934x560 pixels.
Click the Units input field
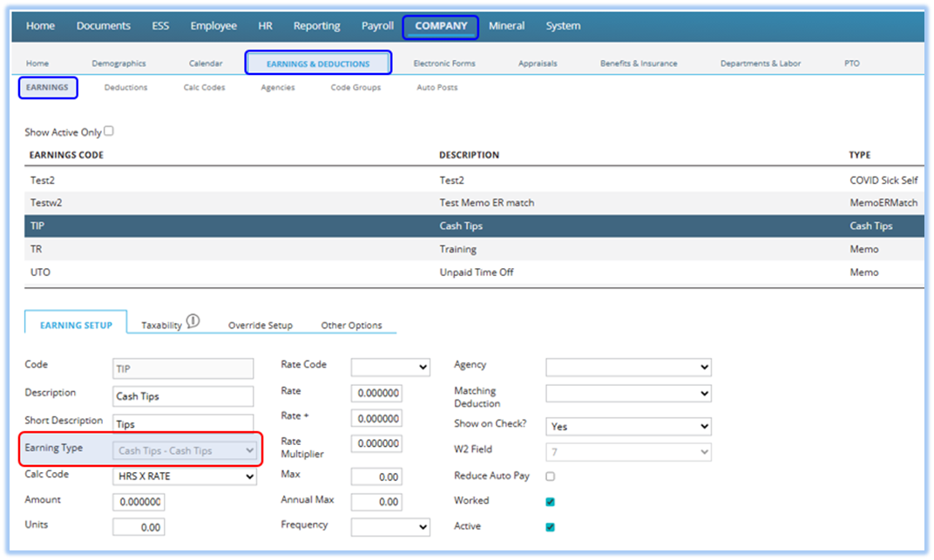point(139,527)
